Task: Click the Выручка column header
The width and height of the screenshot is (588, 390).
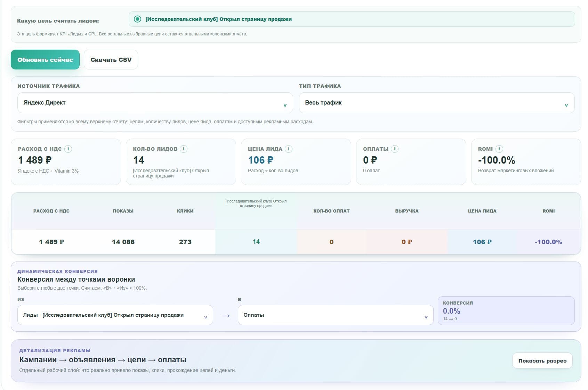Action: tap(407, 211)
